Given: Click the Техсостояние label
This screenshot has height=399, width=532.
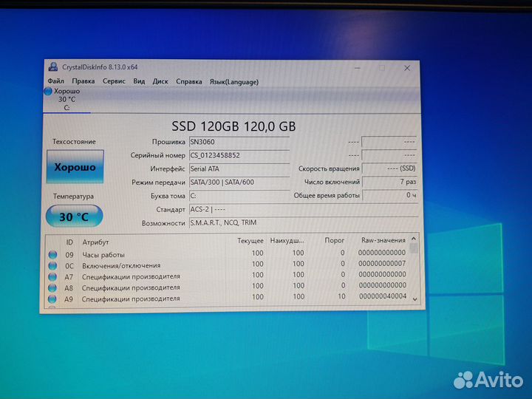Looking at the screenshot, I should click(x=74, y=141).
